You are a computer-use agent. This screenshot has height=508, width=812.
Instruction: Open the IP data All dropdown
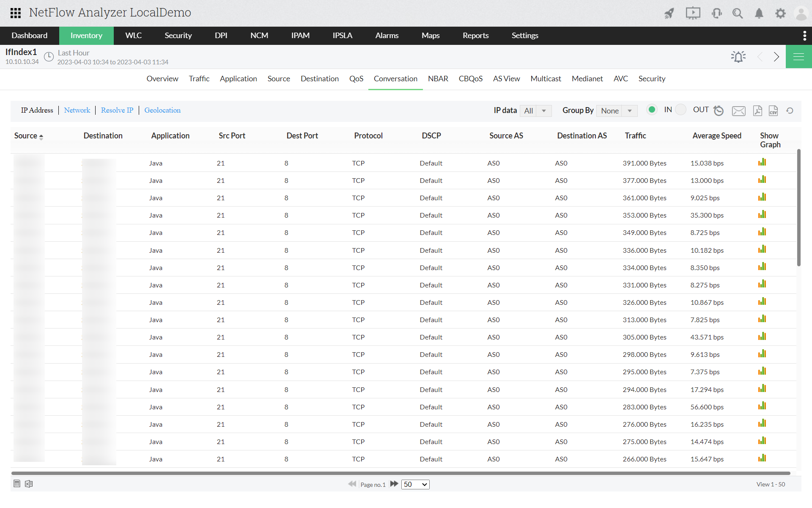tap(535, 110)
